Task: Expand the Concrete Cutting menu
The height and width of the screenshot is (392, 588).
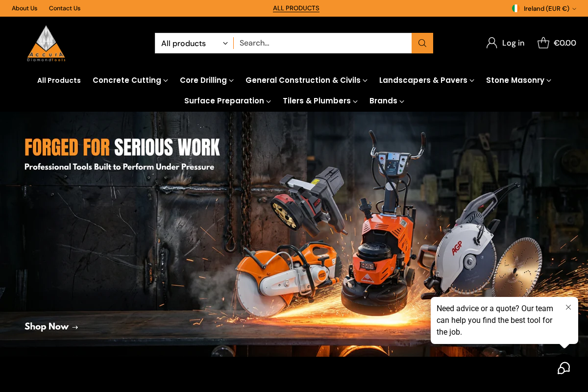Action: pos(130,80)
